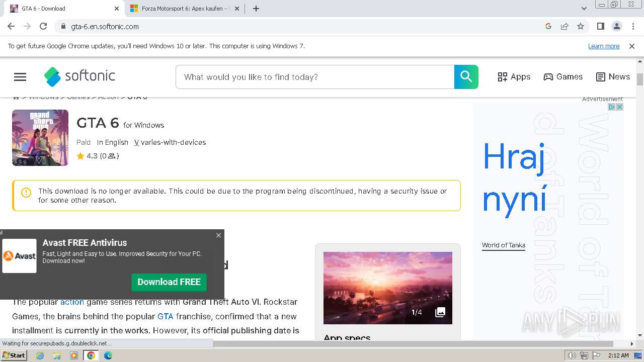Close the ad with X icon
The width and height of the screenshot is (644, 362).
click(x=620, y=107)
